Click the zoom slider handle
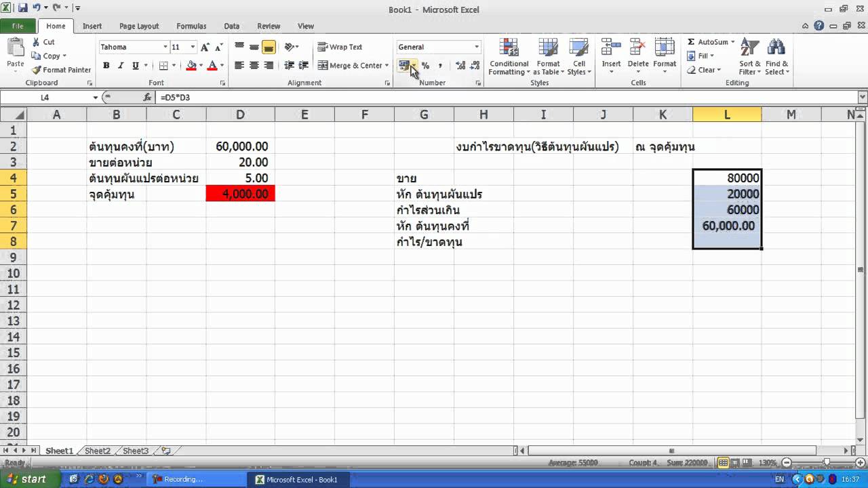Screen dimensions: 868x488 (x=826, y=462)
